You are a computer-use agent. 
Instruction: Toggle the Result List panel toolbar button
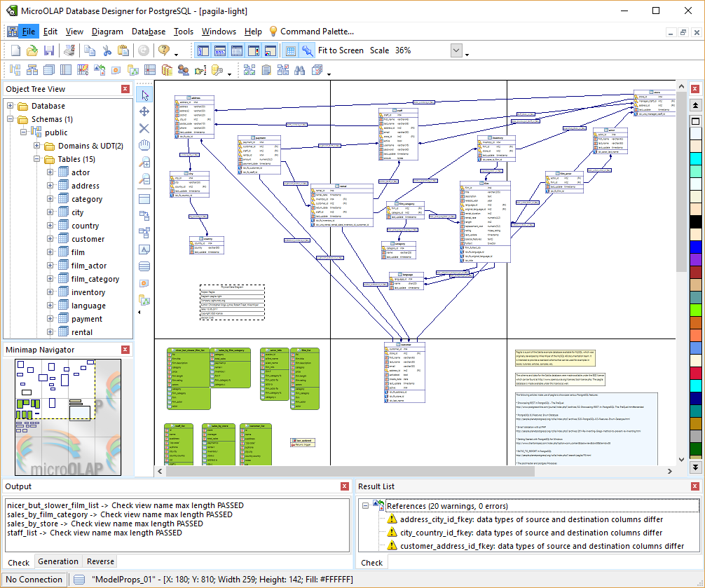(x=236, y=50)
